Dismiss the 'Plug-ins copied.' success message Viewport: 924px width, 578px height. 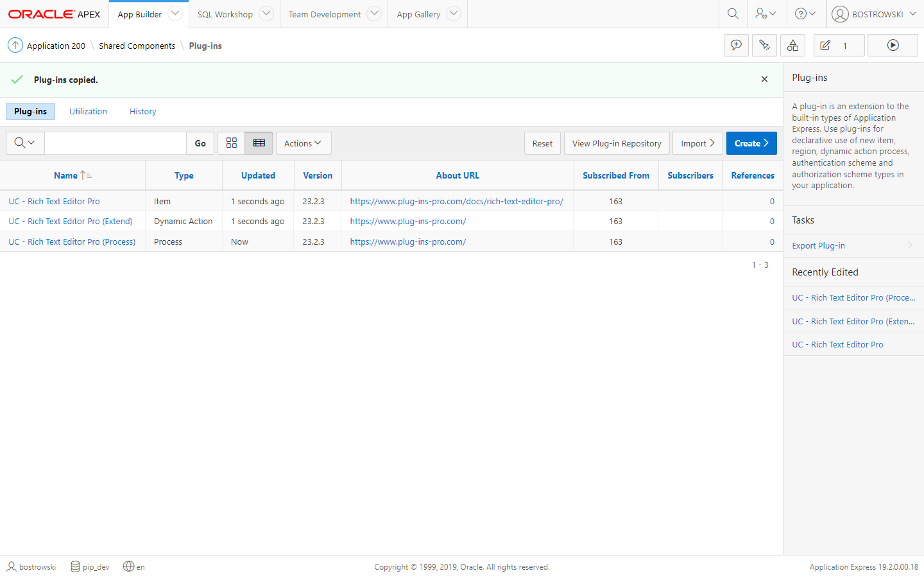pos(764,79)
